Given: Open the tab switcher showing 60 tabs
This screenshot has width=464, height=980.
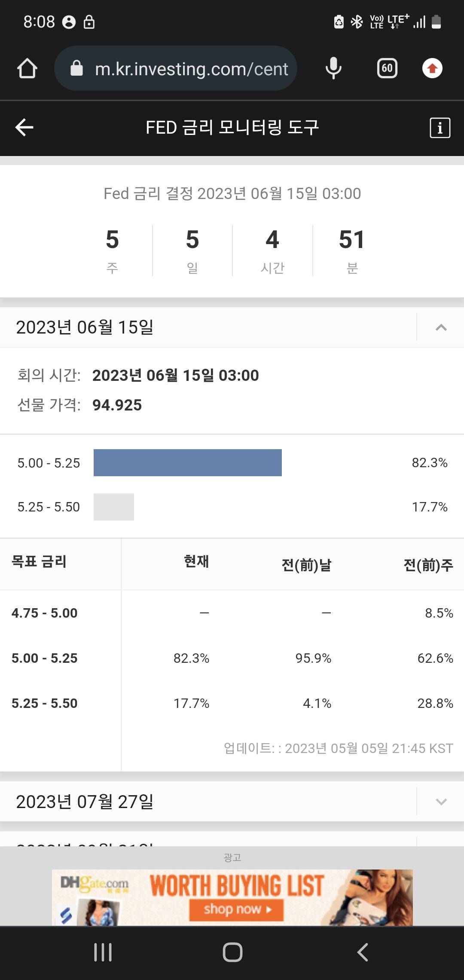Looking at the screenshot, I should coord(387,69).
